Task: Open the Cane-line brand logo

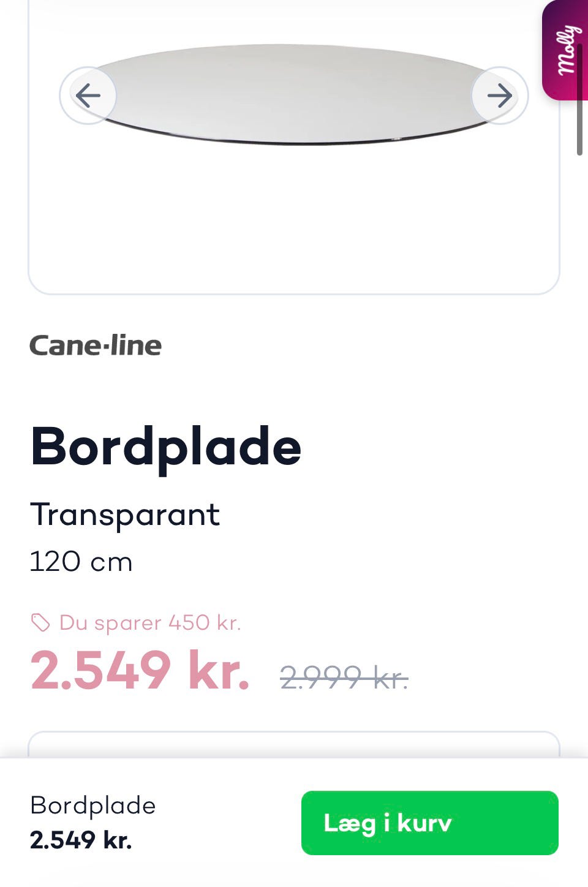Action: [x=96, y=345]
